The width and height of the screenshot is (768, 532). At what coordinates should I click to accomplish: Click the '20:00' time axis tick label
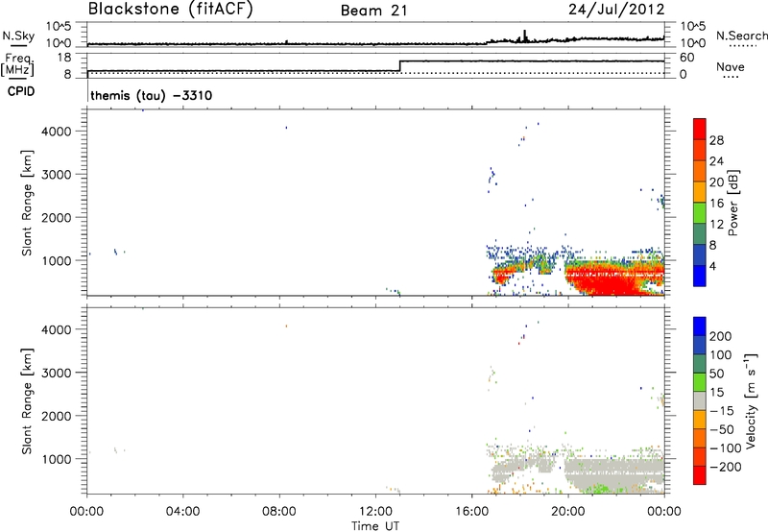[x=568, y=512]
